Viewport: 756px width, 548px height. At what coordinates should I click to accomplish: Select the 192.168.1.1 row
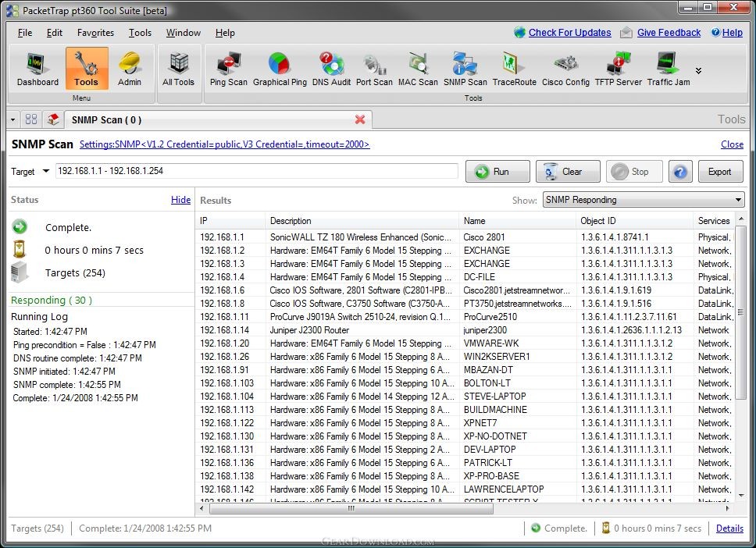point(465,237)
